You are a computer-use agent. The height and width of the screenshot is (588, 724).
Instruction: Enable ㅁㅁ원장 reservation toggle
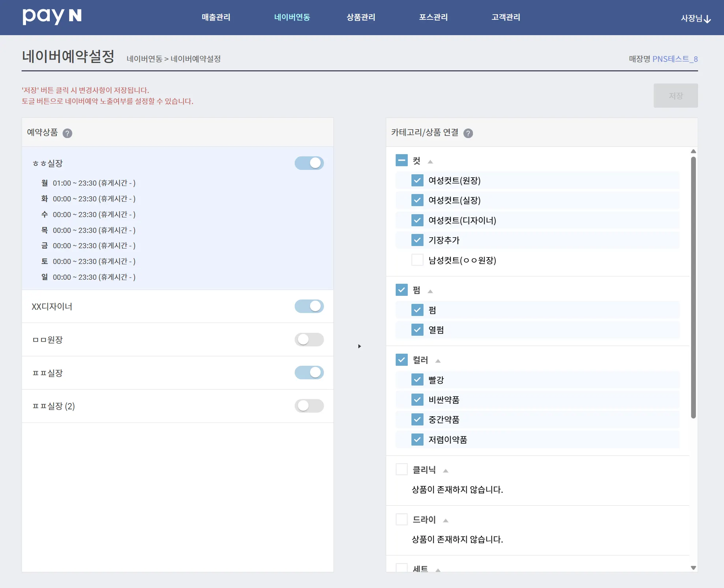pos(309,339)
